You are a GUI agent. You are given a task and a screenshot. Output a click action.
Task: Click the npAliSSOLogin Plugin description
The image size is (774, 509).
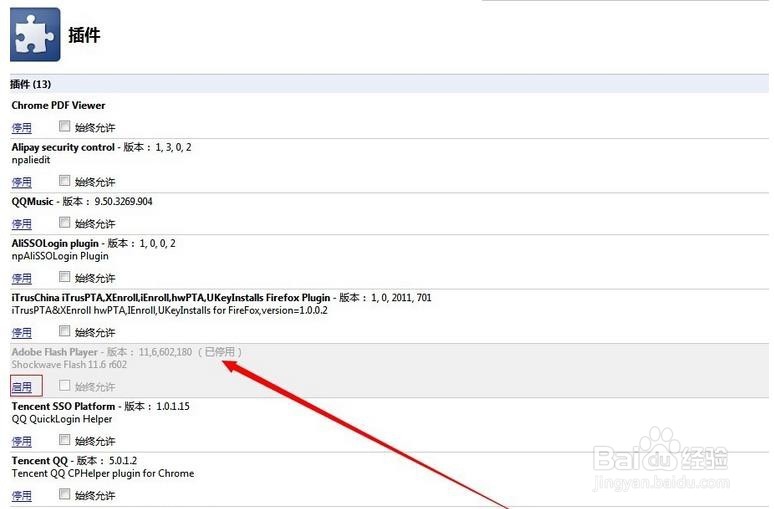click(60, 256)
